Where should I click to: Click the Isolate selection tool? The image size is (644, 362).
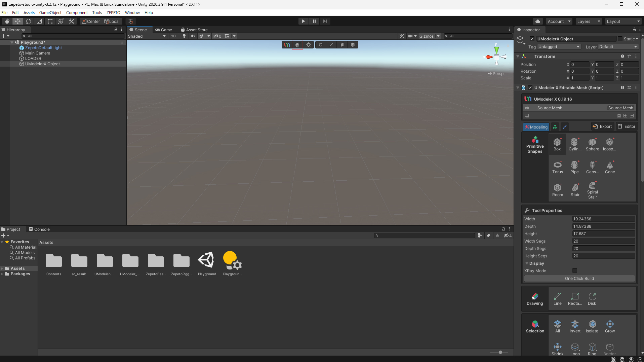click(x=592, y=326)
